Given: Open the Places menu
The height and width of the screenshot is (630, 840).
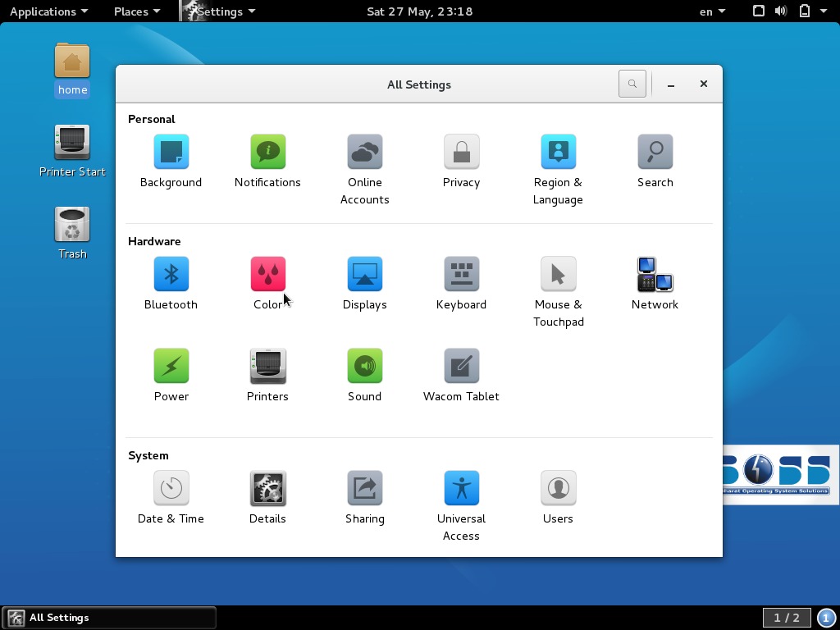Looking at the screenshot, I should point(136,11).
